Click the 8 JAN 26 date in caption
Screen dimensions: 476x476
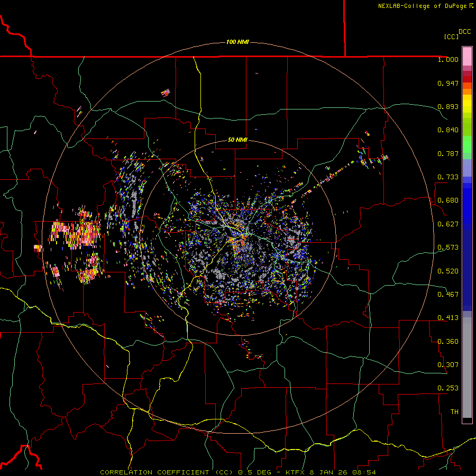[x=328, y=472]
